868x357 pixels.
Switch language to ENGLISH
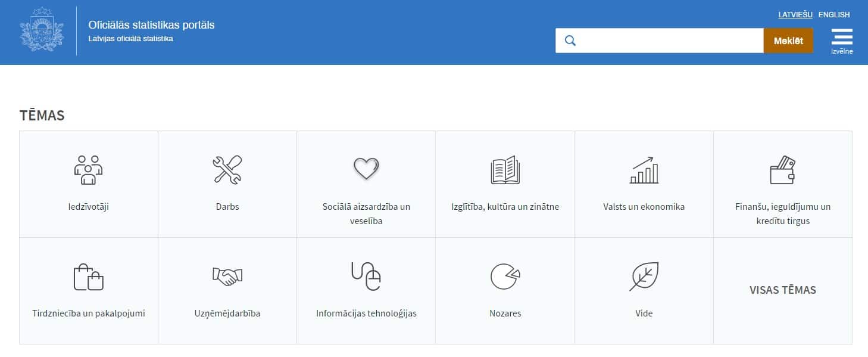pos(834,14)
